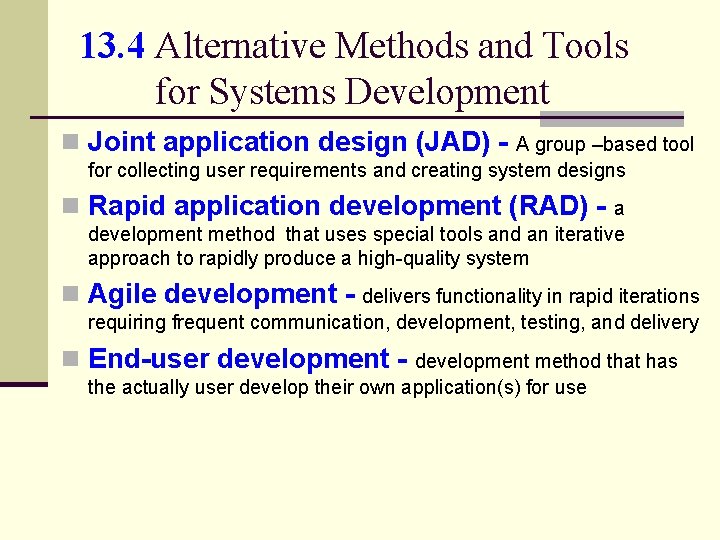Click the line 'approach to rapidly produce a high-quality system'
Viewport: 720px width, 540px height.
(x=308, y=259)
